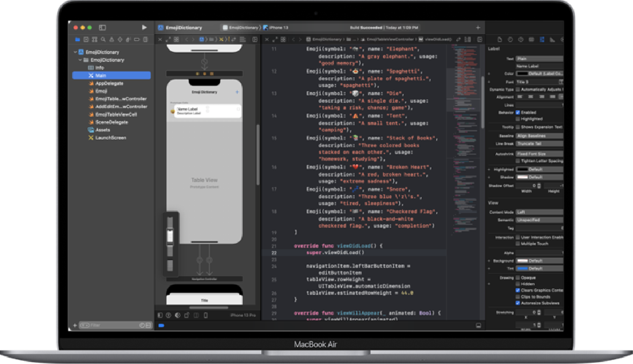This screenshot has height=364, width=633.
Task: Open the Test navigator diamond icon
Action: tap(120, 39)
